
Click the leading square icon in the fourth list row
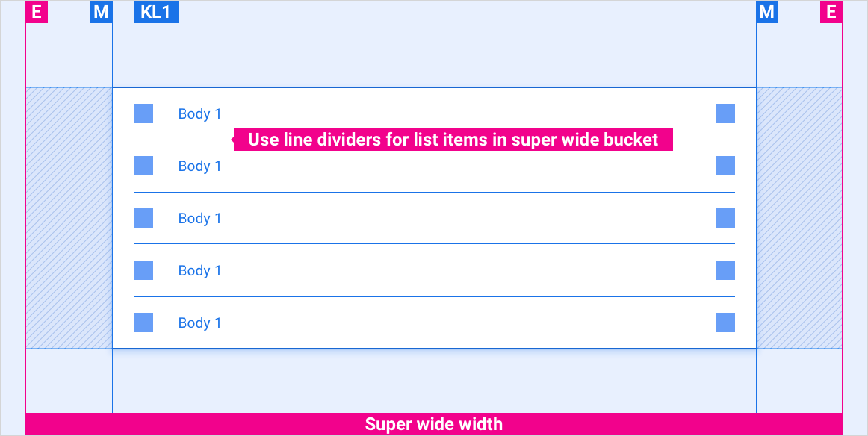point(143,270)
